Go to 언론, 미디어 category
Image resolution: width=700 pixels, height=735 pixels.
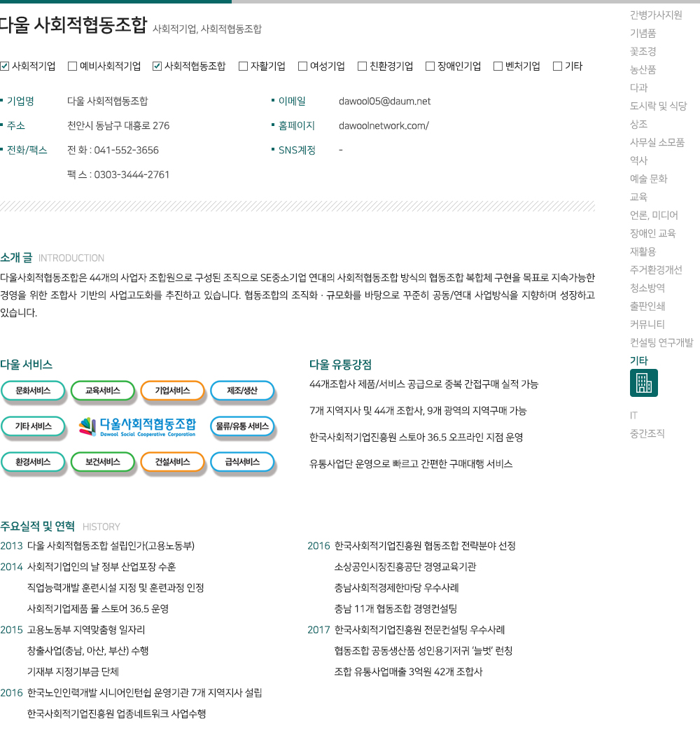(x=654, y=215)
